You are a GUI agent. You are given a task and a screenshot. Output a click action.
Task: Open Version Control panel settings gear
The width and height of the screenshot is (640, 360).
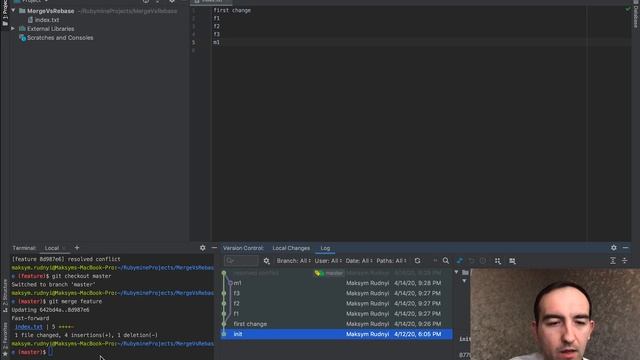(613, 248)
